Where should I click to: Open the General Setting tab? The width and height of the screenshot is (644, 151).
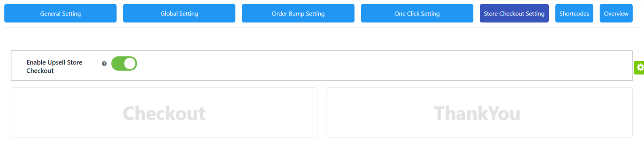tap(60, 13)
